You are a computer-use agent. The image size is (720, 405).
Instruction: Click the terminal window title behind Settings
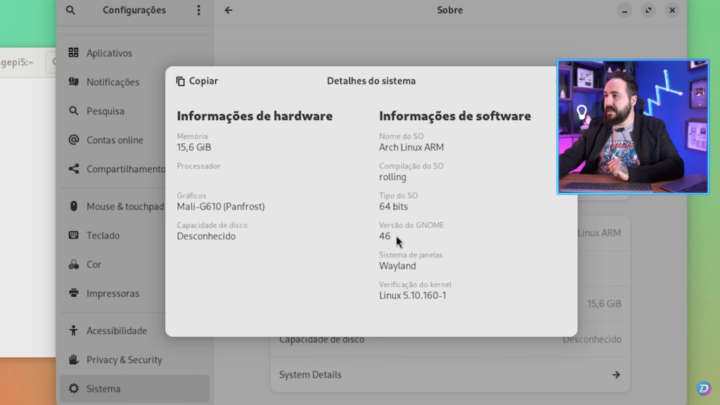pyautogui.click(x=17, y=62)
